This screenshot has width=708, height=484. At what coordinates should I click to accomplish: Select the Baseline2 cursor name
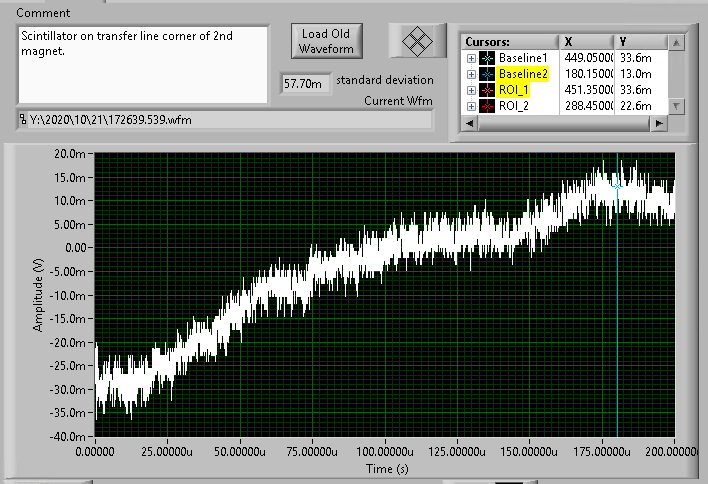pyautogui.click(x=524, y=74)
